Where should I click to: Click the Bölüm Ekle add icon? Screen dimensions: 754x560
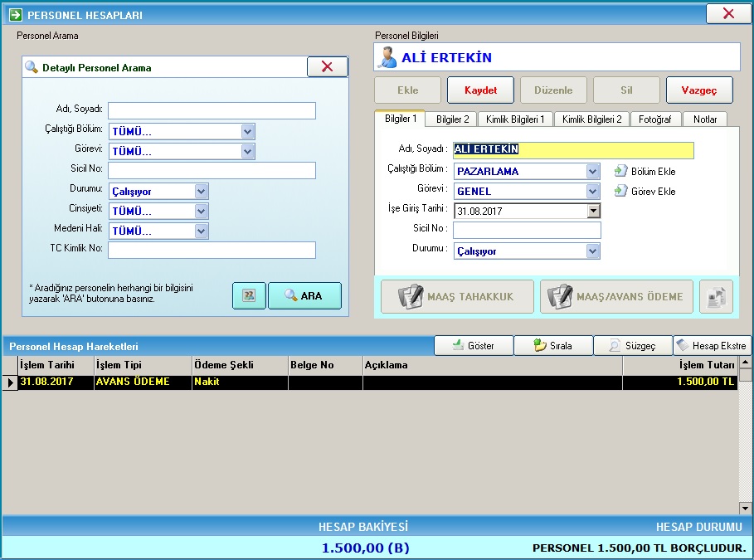(x=620, y=171)
